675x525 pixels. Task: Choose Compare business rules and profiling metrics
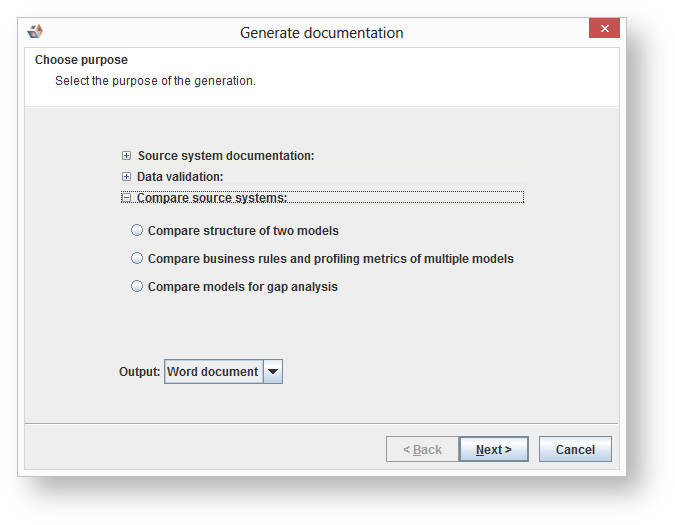pos(137,259)
